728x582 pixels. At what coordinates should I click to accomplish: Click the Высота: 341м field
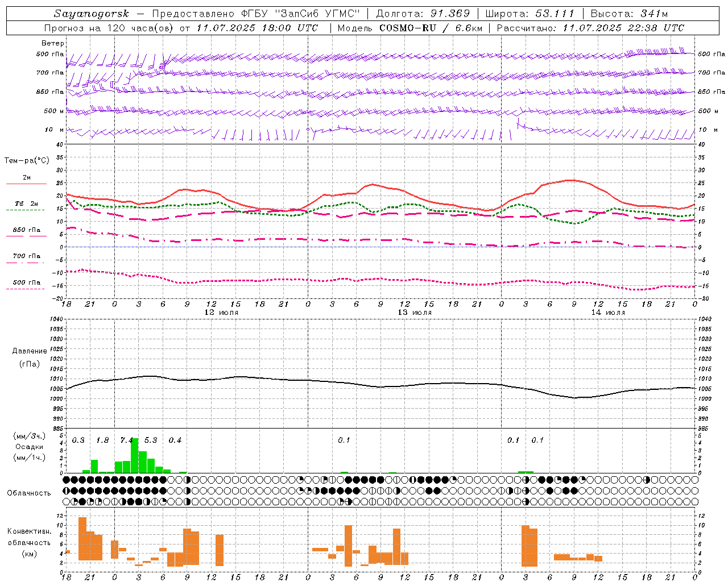pyautogui.click(x=629, y=14)
